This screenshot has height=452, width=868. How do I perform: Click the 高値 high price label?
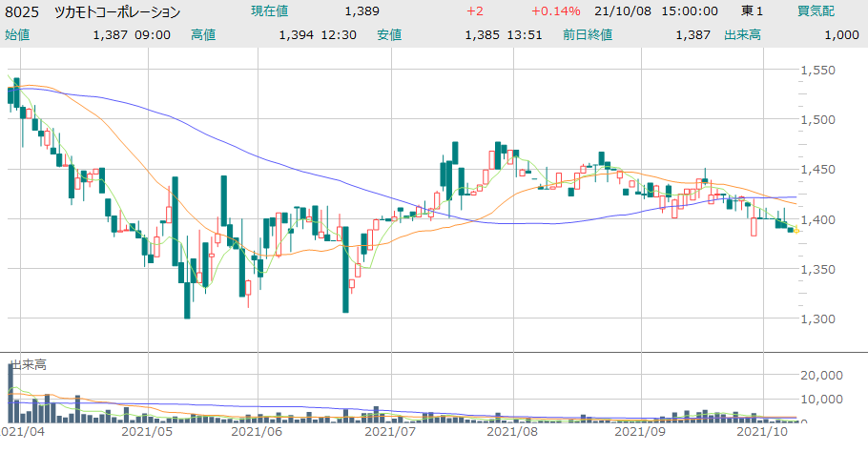pos(203,34)
